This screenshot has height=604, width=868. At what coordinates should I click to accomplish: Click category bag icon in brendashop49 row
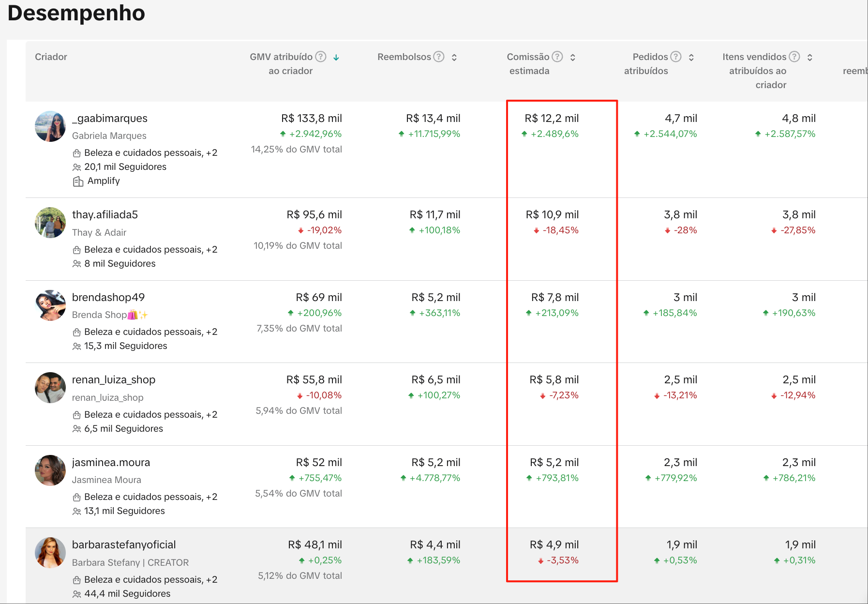pyautogui.click(x=76, y=332)
